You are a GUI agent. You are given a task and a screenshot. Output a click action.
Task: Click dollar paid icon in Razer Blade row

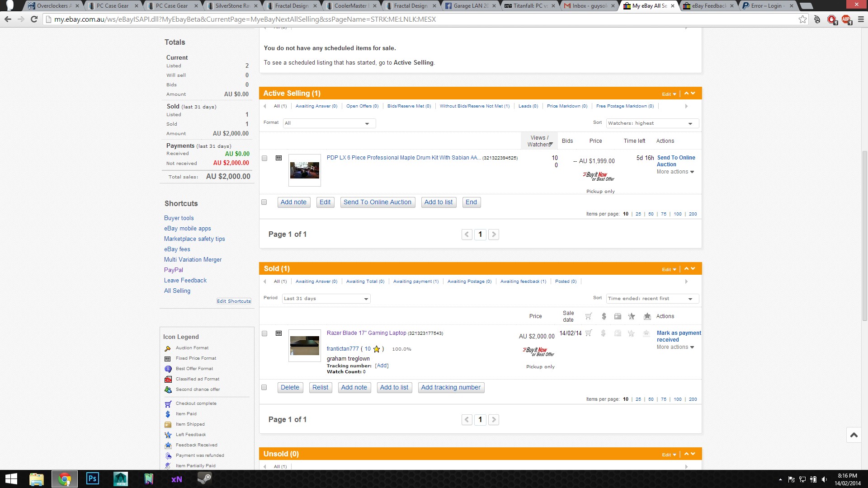click(x=603, y=333)
